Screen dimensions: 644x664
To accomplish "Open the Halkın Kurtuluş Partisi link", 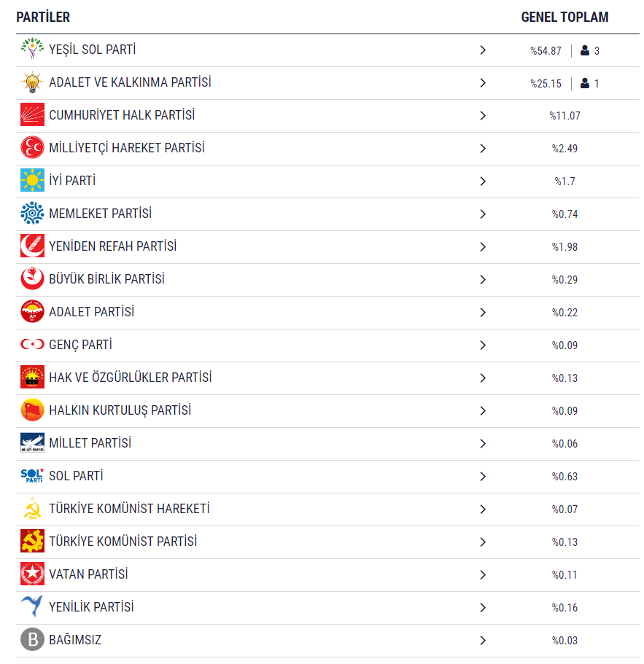I will pos(120,410).
